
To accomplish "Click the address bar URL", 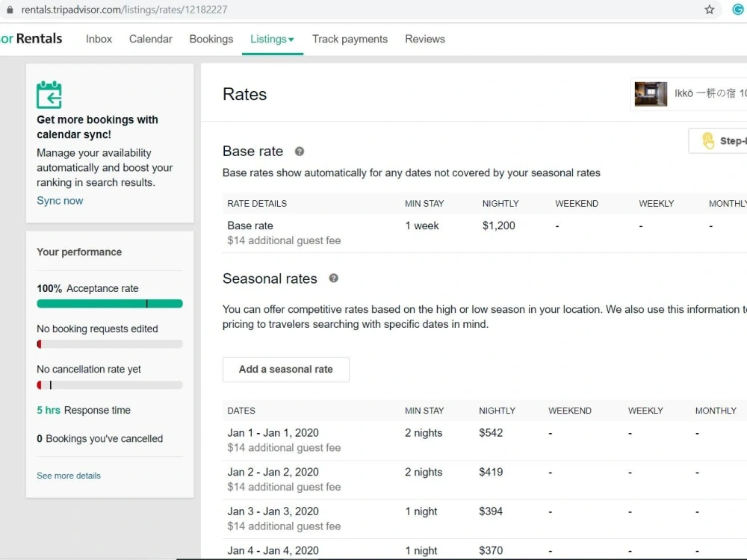I will coord(124,10).
